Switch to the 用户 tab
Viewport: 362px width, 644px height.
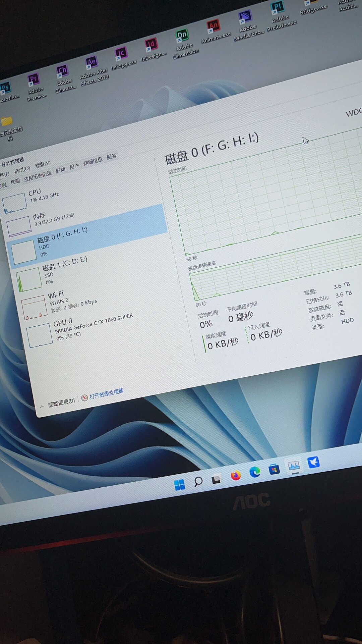(x=74, y=166)
